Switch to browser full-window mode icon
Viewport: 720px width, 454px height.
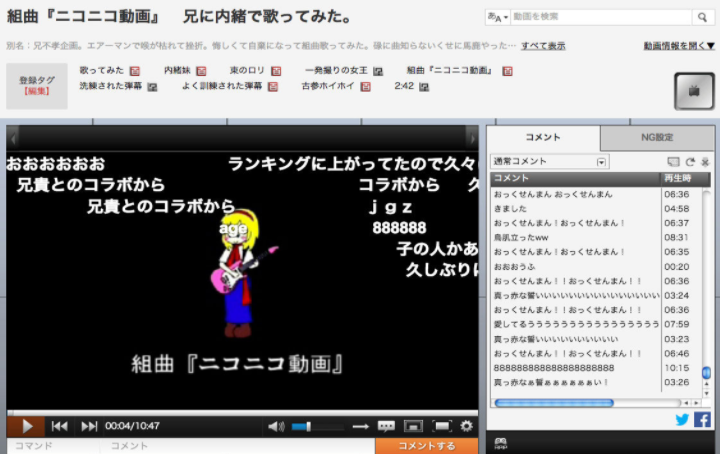click(x=413, y=426)
